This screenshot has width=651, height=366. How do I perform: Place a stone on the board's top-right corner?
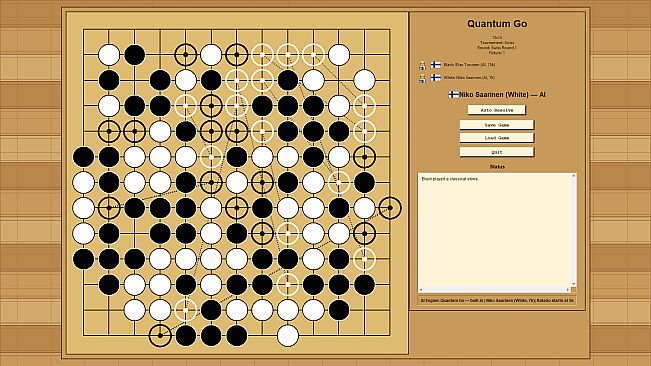(x=390, y=29)
